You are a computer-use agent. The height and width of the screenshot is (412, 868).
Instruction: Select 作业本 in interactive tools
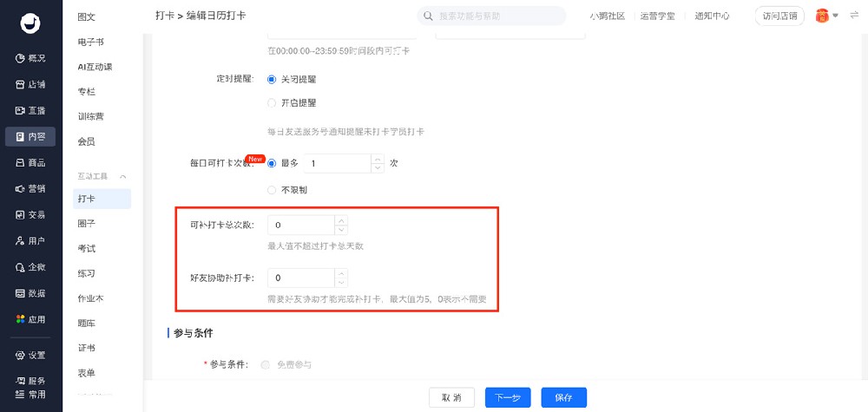tap(91, 298)
